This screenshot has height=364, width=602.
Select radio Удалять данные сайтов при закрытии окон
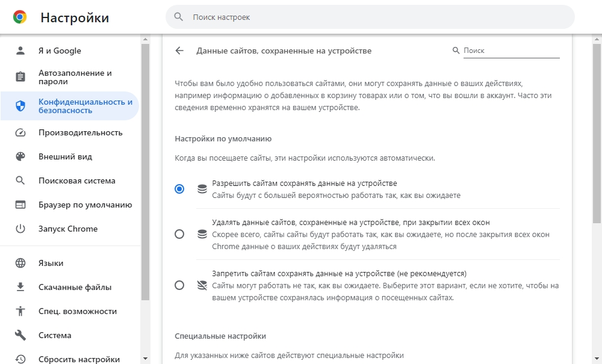coord(179,234)
